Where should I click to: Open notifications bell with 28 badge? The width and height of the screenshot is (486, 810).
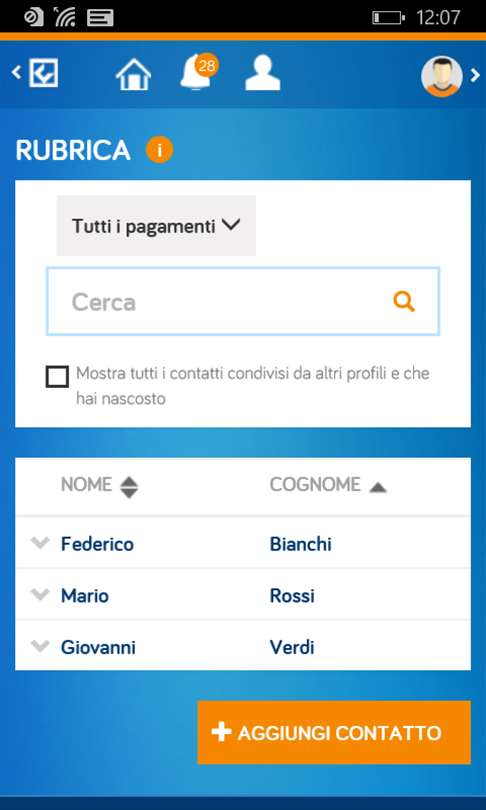(x=198, y=71)
